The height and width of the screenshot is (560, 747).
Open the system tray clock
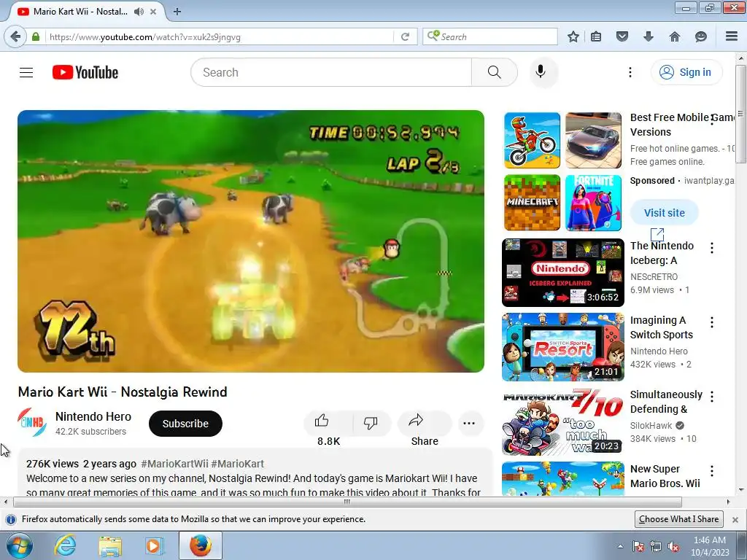710,546
